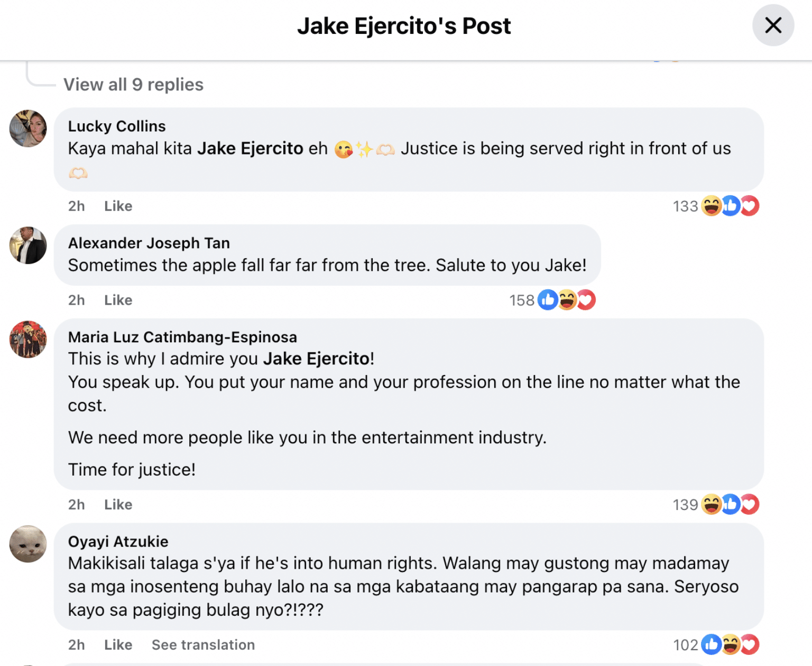Click the heart reaction icon on Oyayi Atzukie's comment
The height and width of the screenshot is (666, 812).
pos(750,645)
